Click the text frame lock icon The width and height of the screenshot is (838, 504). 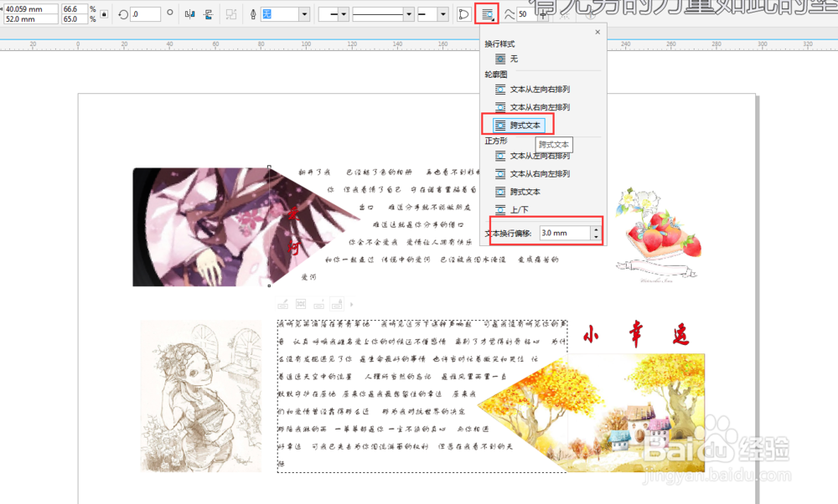tap(337, 304)
